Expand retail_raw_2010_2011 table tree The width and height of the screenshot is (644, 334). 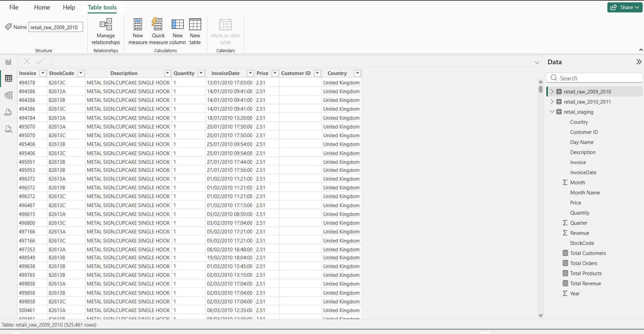point(552,102)
